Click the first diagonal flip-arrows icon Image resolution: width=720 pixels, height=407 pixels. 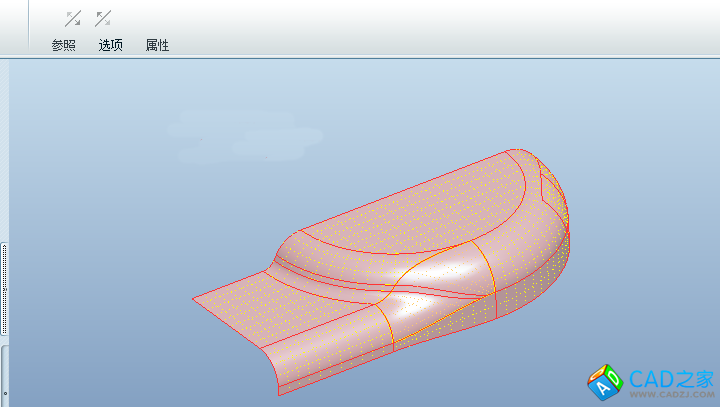click(x=72, y=18)
